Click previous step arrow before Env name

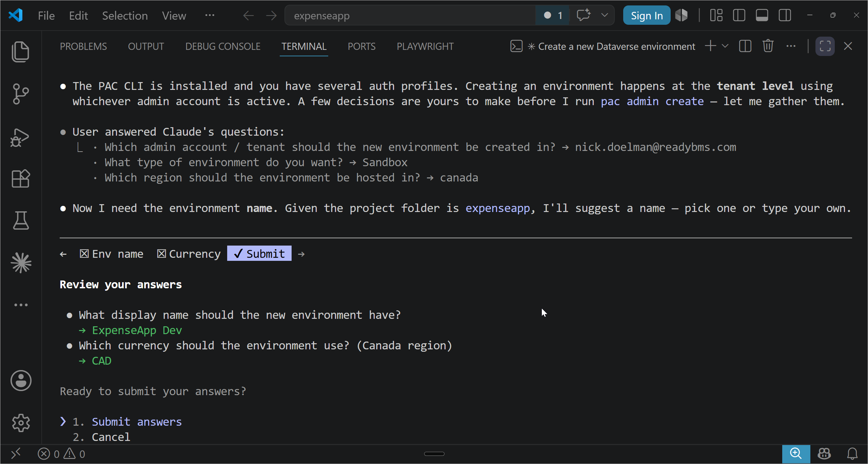coord(63,254)
